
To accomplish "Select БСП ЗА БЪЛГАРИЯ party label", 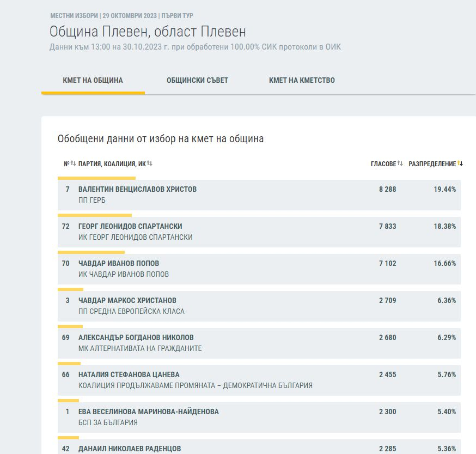I will (x=108, y=423).
